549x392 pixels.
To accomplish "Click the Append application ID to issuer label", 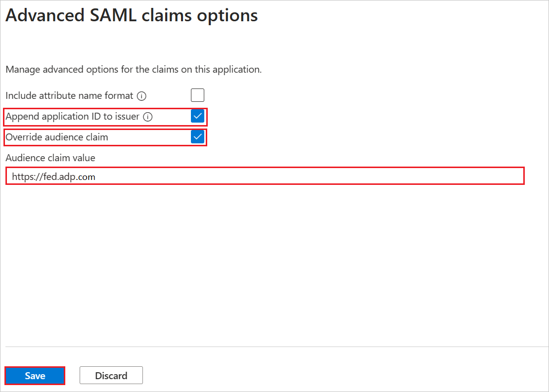I will click(x=73, y=117).
